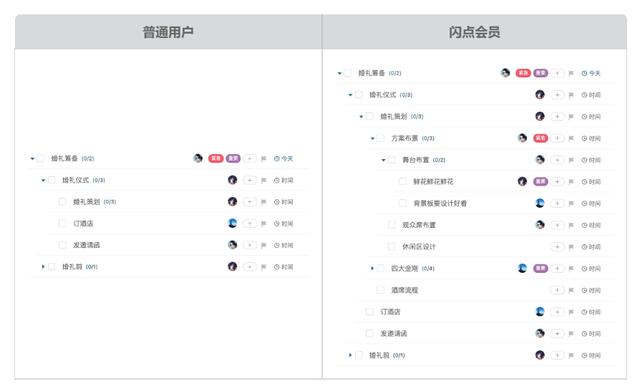Click the flag icon on 鲜花鲜花鲜花 row
This screenshot has width=640, height=392.
[571, 181]
